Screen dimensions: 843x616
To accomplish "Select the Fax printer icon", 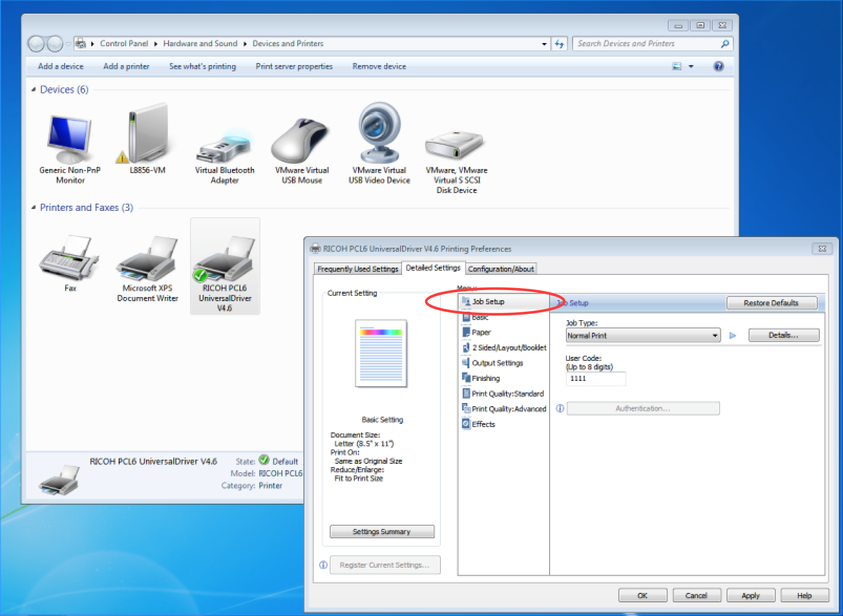I will [69, 260].
